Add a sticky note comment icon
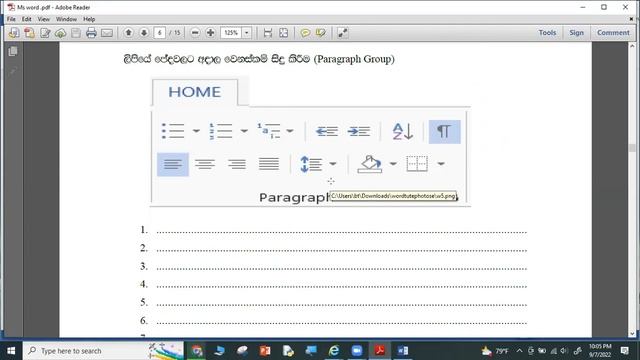 click(305, 33)
